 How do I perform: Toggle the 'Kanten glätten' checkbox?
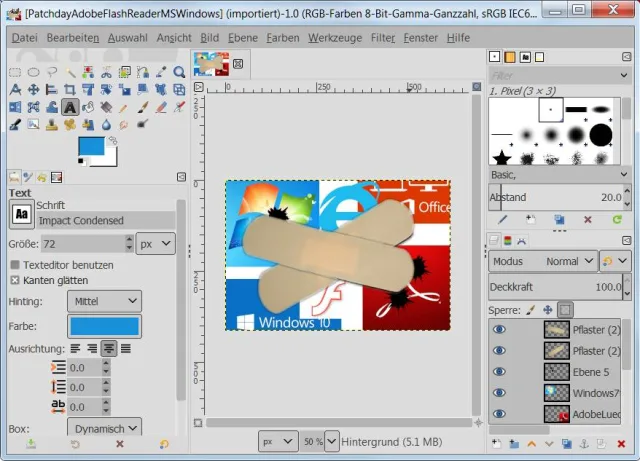pyautogui.click(x=15, y=280)
